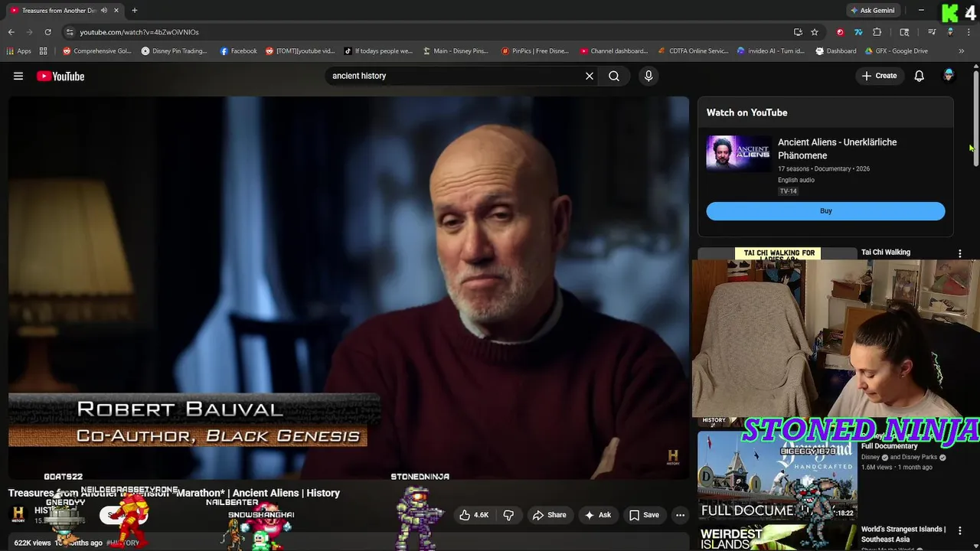Click the Ask button below video
The width and height of the screenshot is (980, 551).
[x=597, y=515]
